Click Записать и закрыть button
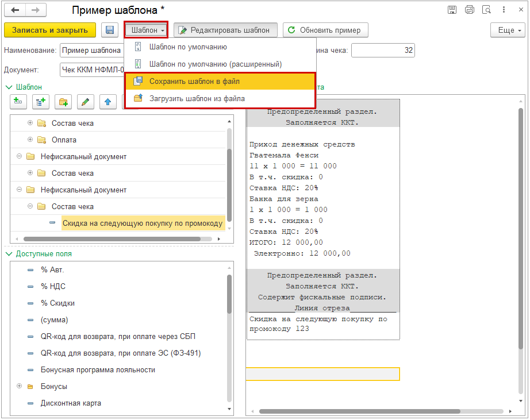 click(50, 30)
